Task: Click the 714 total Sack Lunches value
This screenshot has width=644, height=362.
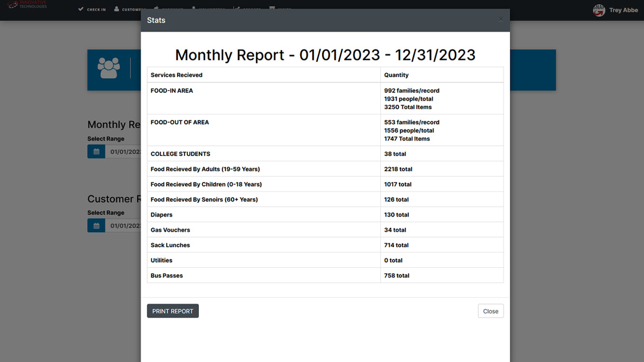Action: (396, 245)
